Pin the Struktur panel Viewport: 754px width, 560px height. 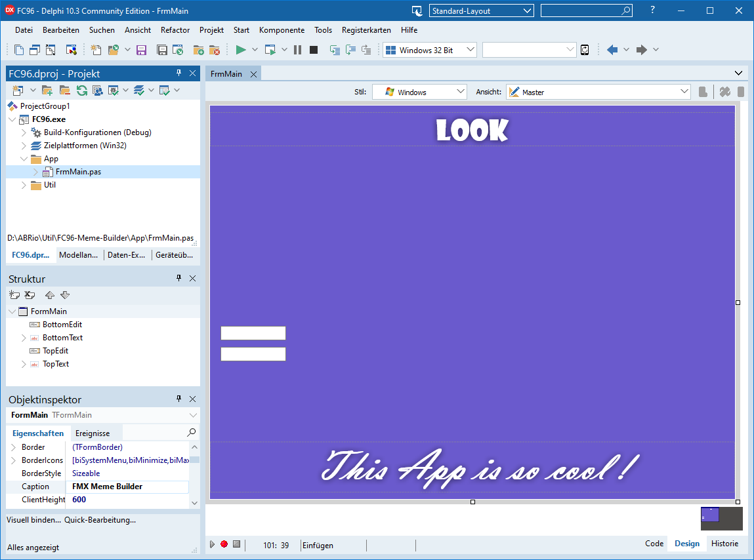coord(178,279)
